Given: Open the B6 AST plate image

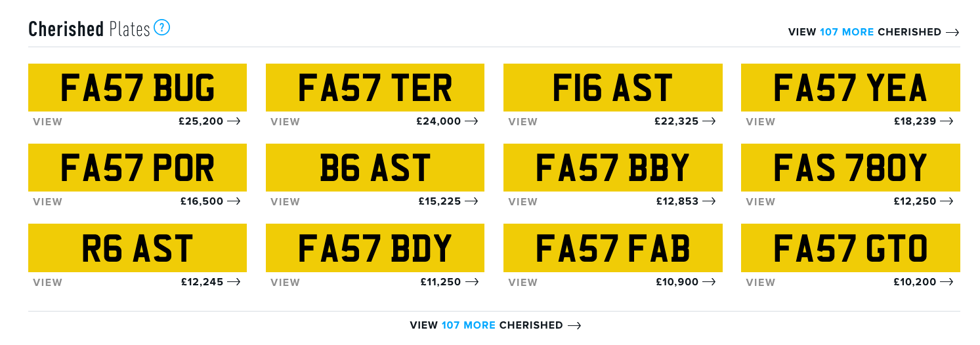Looking at the screenshot, I should (x=375, y=167).
